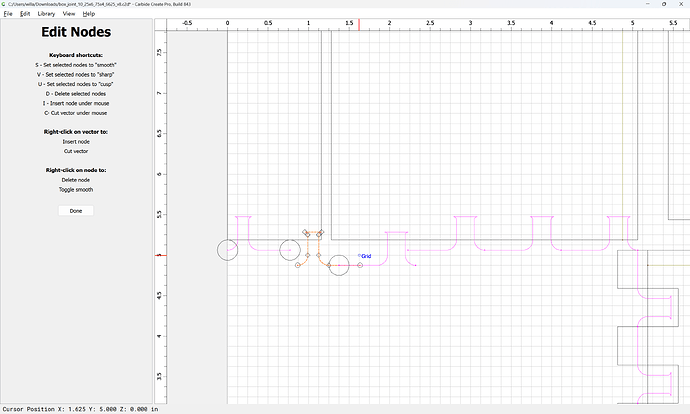Select the left mid-height node on the orange path

[x=308, y=255]
